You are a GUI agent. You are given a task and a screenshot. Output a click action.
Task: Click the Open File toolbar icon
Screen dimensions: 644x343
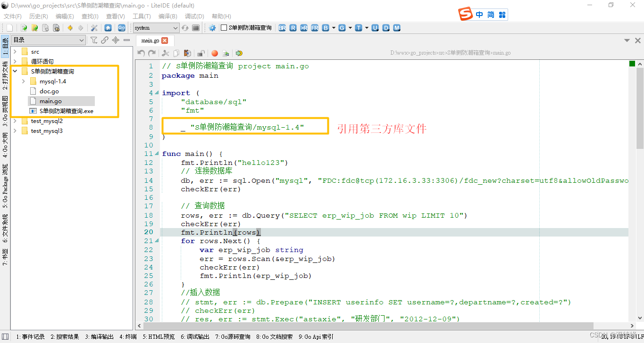pos(24,28)
